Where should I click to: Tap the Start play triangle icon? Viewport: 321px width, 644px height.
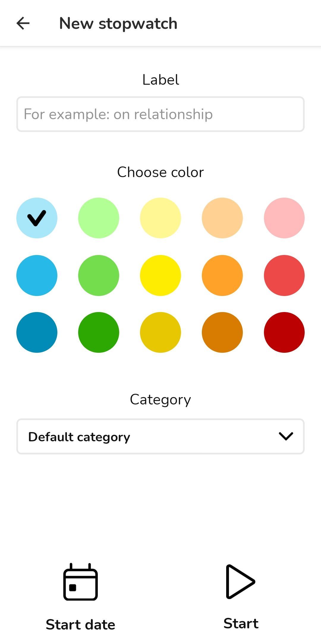(x=240, y=581)
